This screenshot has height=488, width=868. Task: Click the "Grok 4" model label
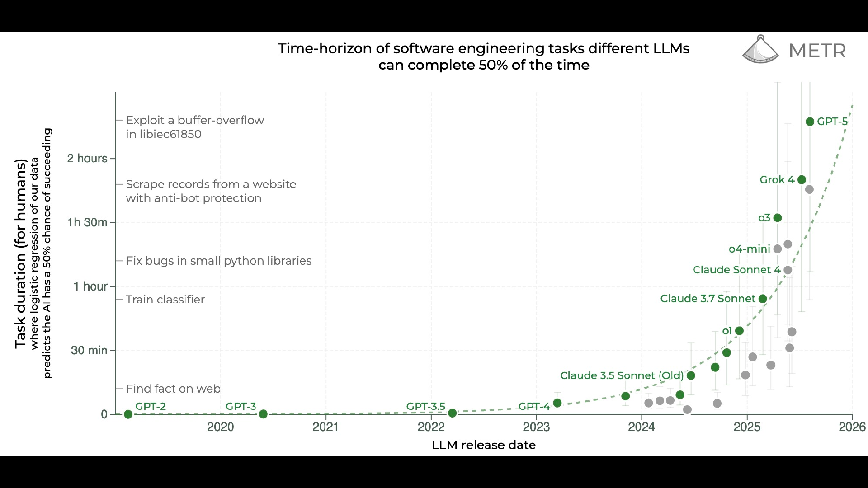(x=777, y=180)
